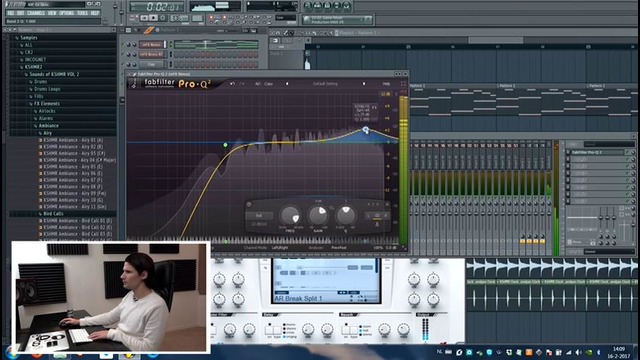Open the Bell filter shape dropdown
Image resolution: width=640 pixels, height=360 pixels.
(x=259, y=216)
